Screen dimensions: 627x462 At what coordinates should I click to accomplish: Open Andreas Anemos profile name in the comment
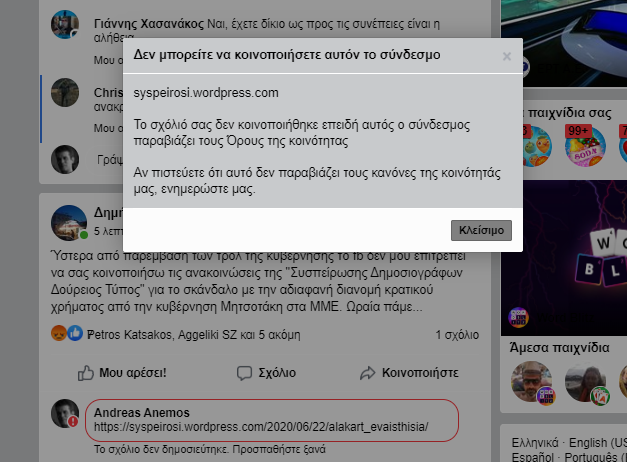[x=142, y=412]
